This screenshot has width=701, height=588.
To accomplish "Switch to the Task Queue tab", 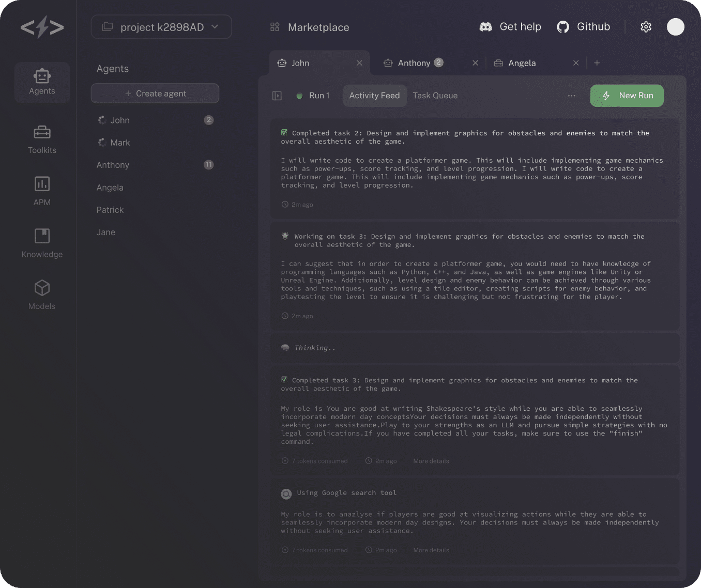I will (435, 96).
